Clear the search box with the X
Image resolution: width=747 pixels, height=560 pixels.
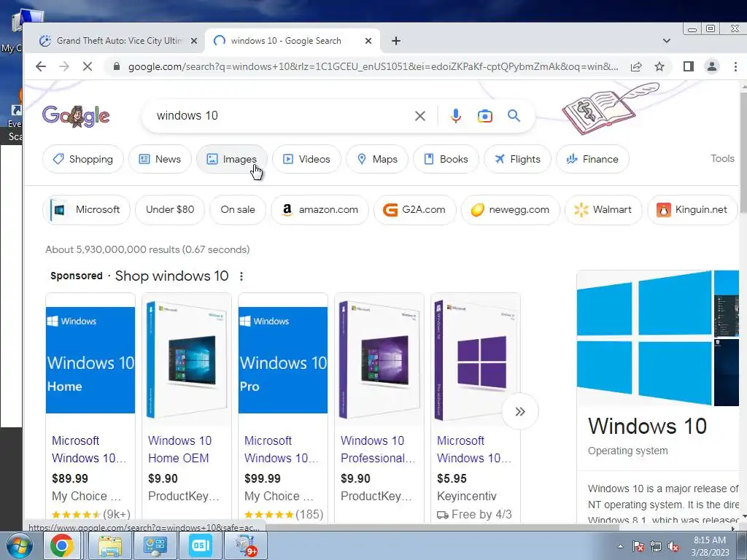point(419,116)
